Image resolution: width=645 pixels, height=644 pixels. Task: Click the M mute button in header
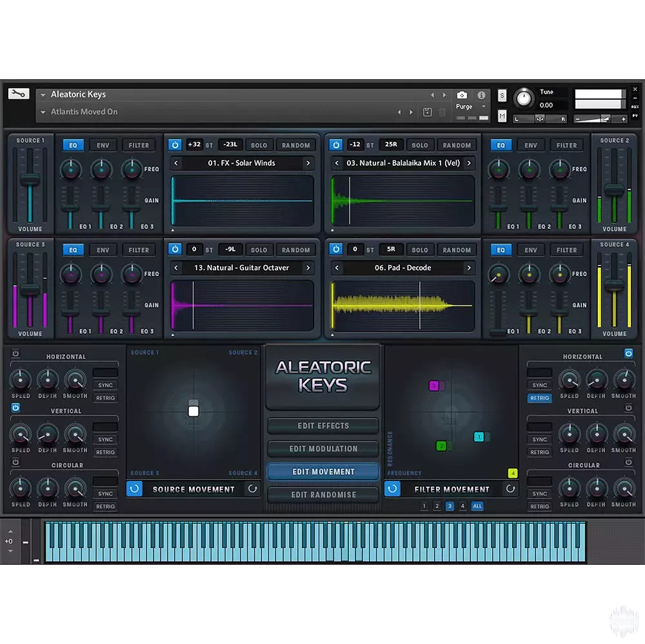(x=502, y=116)
